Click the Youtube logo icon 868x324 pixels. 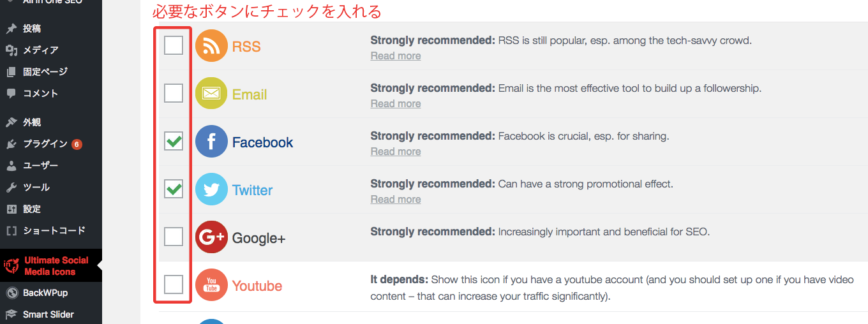click(x=211, y=285)
